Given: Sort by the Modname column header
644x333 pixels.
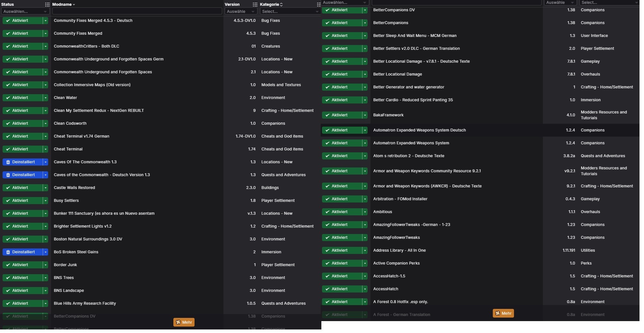Looking at the screenshot, I should (x=63, y=4).
